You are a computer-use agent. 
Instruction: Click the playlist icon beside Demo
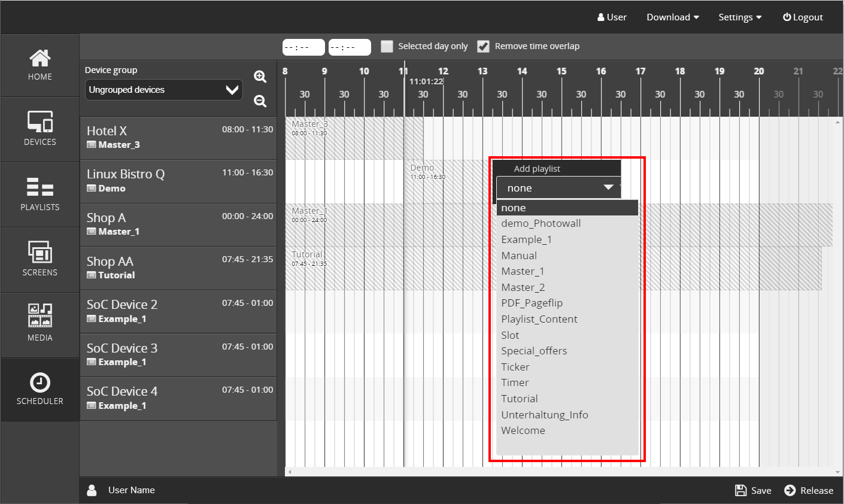pos(91,189)
